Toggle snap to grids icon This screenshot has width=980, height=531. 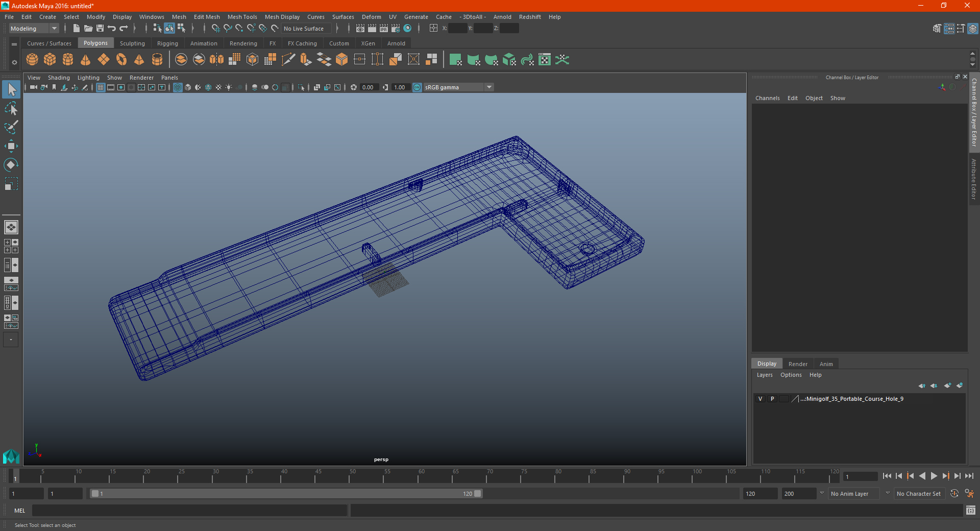(216, 29)
